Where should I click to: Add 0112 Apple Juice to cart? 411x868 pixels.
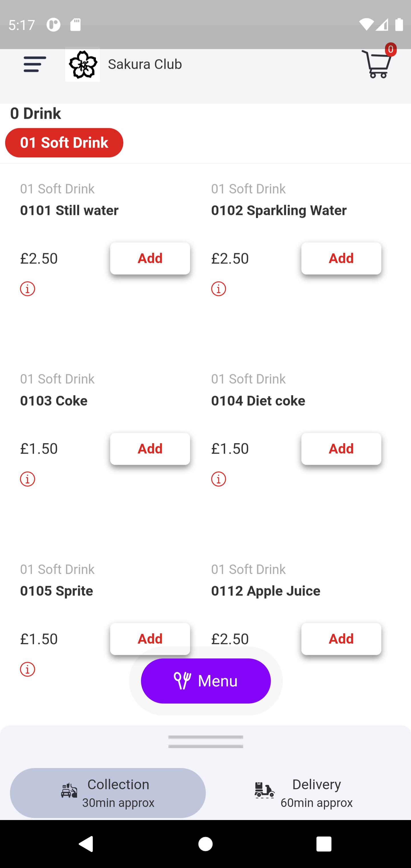pos(341,639)
